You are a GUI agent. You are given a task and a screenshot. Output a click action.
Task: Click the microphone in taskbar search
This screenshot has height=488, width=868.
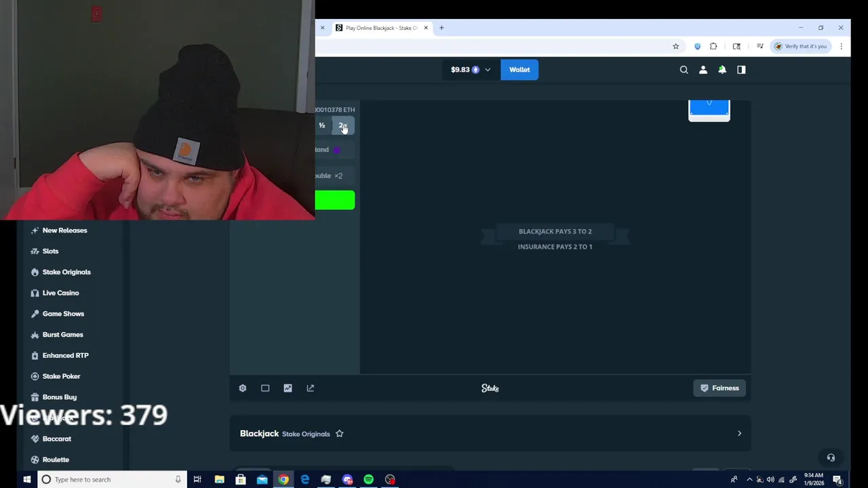(178, 479)
